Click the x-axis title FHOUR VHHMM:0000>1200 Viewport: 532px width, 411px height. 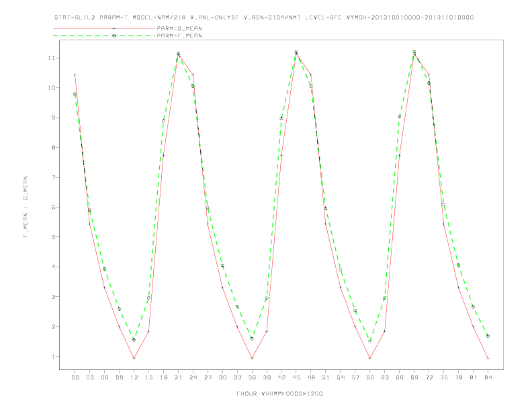279,394
